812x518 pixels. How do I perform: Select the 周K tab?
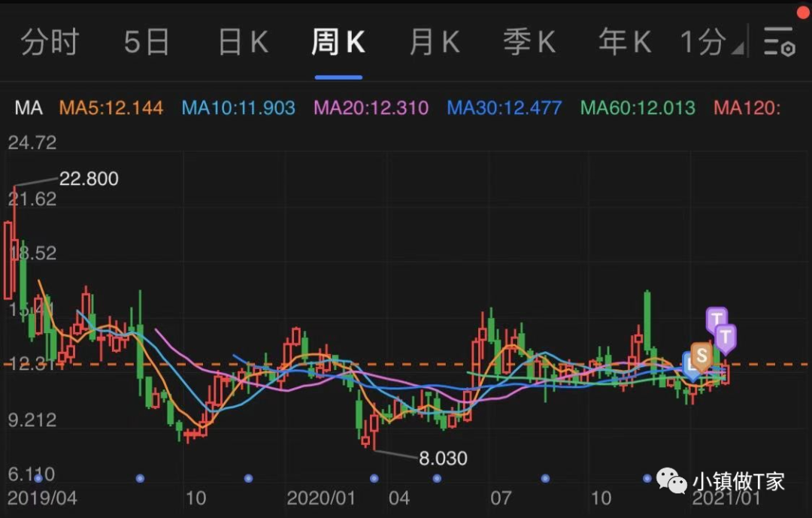coord(338,42)
